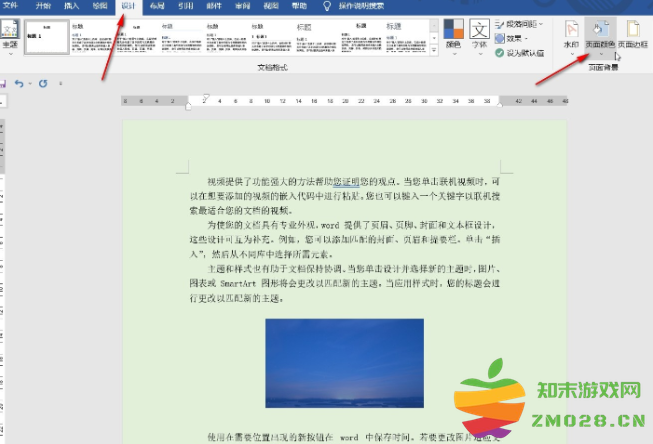
Task: Expand the style set gallery More button
Action: pos(434,50)
